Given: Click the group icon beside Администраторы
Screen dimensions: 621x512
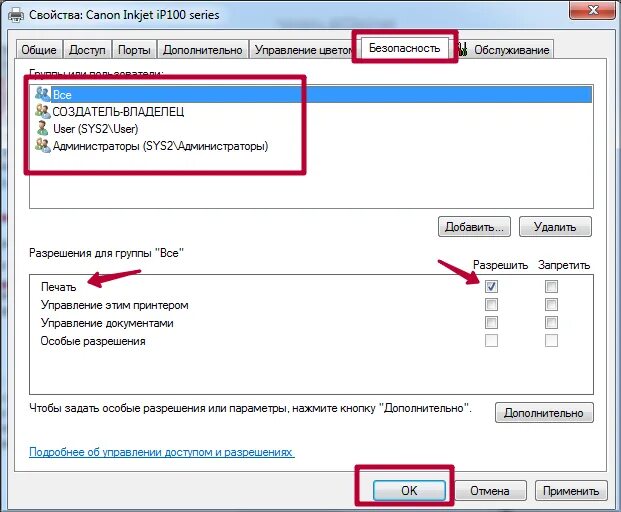Looking at the screenshot, I should pyautogui.click(x=42, y=145).
